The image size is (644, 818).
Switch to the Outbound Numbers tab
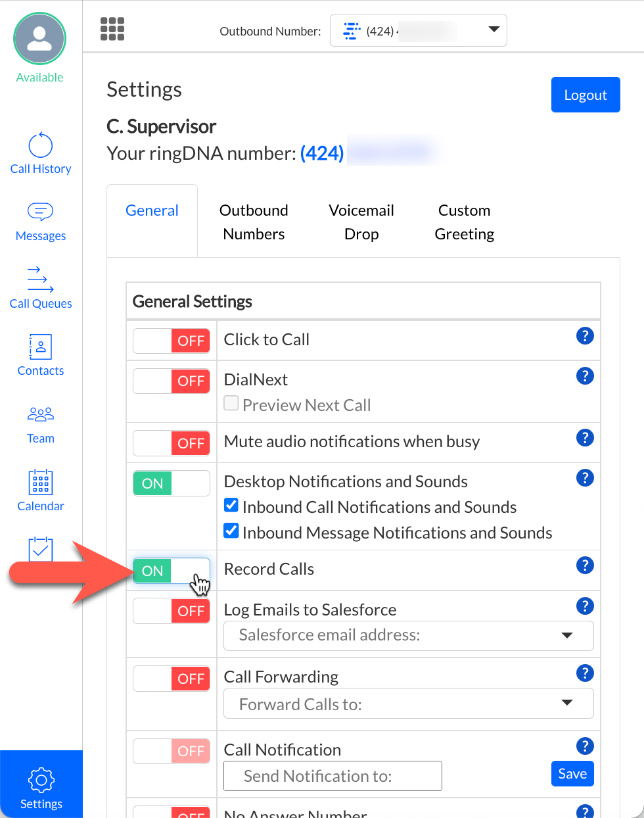[254, 222]
